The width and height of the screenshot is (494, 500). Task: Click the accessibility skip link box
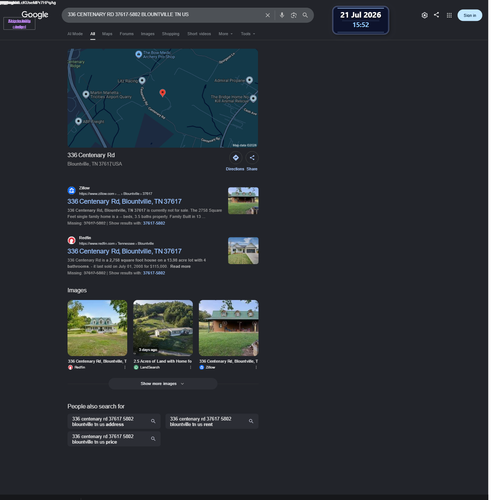point(20,24)
